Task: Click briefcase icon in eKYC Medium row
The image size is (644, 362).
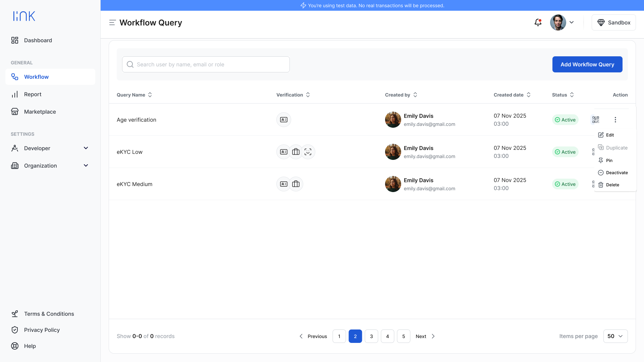Action: [296, 184]
